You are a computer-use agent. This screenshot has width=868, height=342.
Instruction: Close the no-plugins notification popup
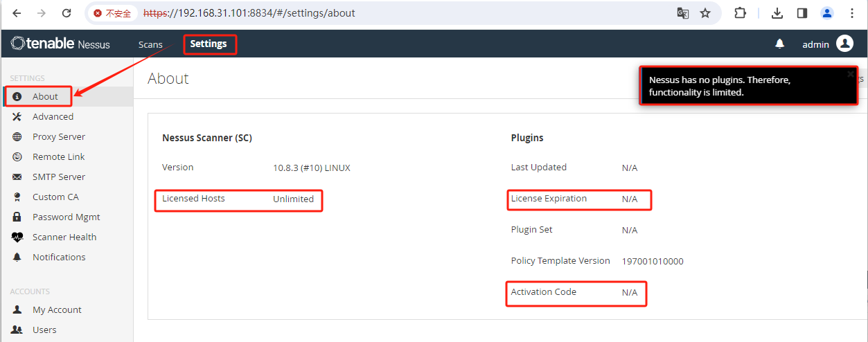click(851, 74)
